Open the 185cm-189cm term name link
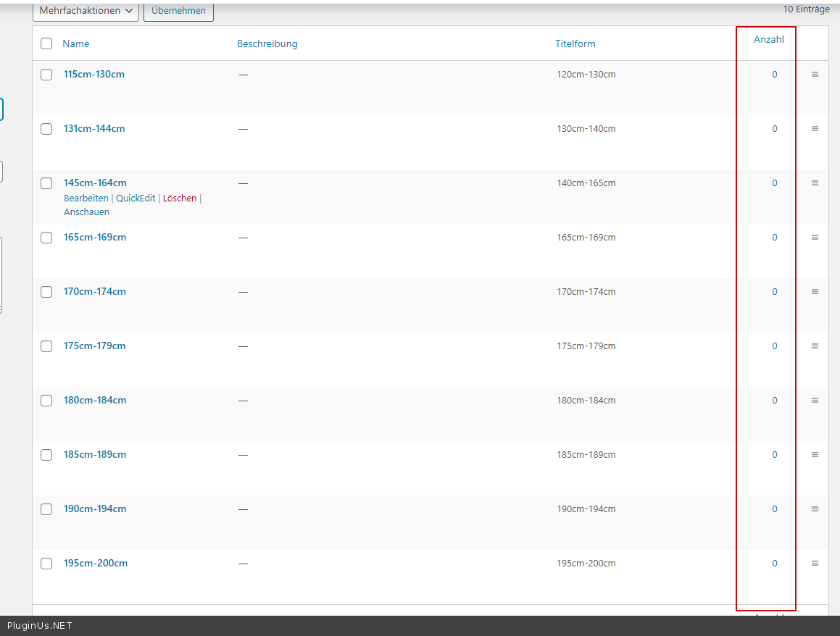Image resolution: width=840 pixels, height=636 pixels. coord(95,455)
